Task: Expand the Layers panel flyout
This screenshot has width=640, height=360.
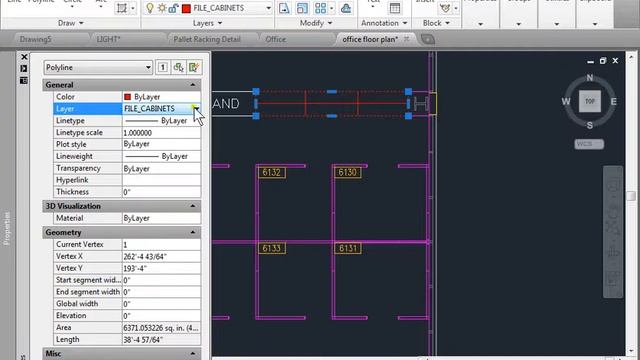Action: (207, 23)
